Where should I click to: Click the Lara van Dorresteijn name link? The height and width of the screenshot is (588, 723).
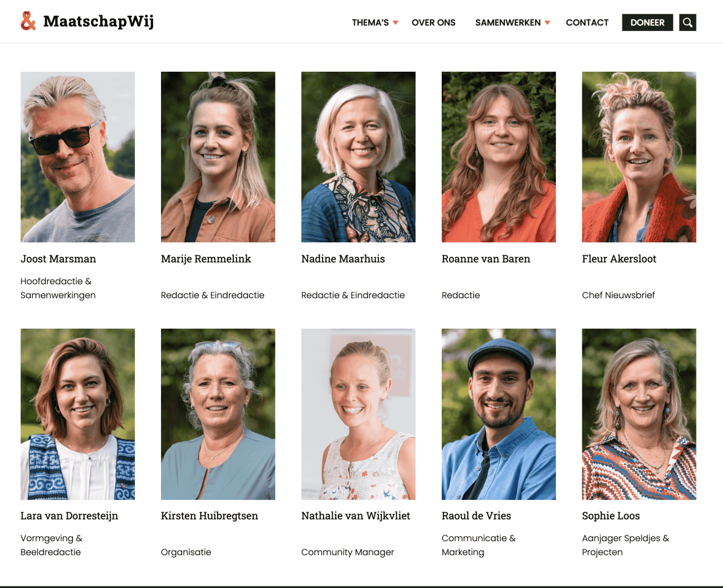pos(69,516)
